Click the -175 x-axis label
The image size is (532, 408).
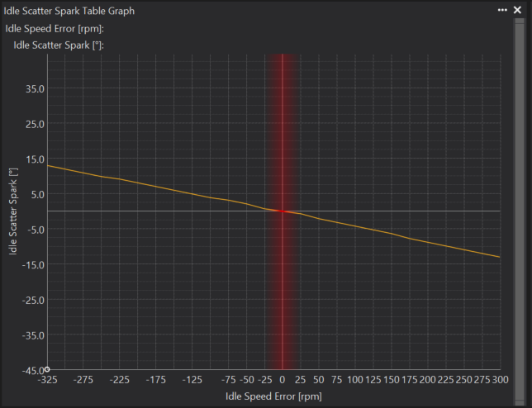point(156,380)
